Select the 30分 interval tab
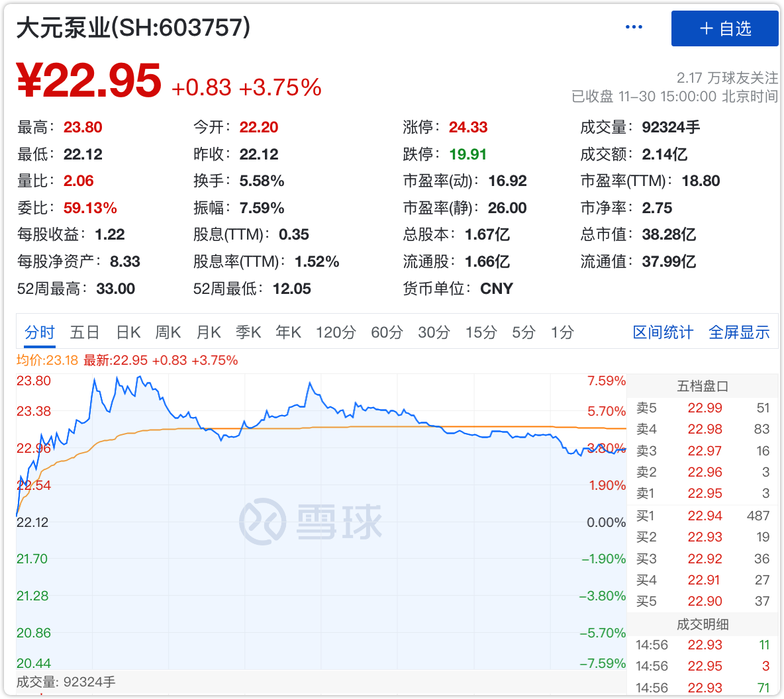This screenshot has width=784, height=699. pos(434,332)
